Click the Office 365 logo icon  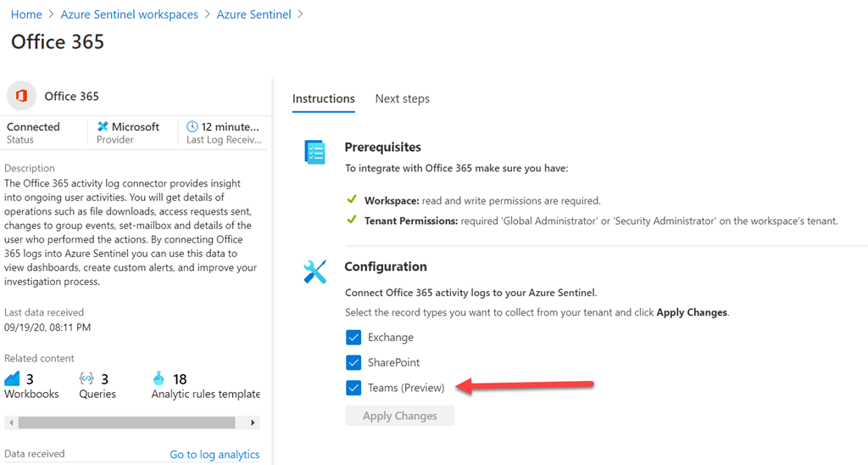[x=21, y=96]
